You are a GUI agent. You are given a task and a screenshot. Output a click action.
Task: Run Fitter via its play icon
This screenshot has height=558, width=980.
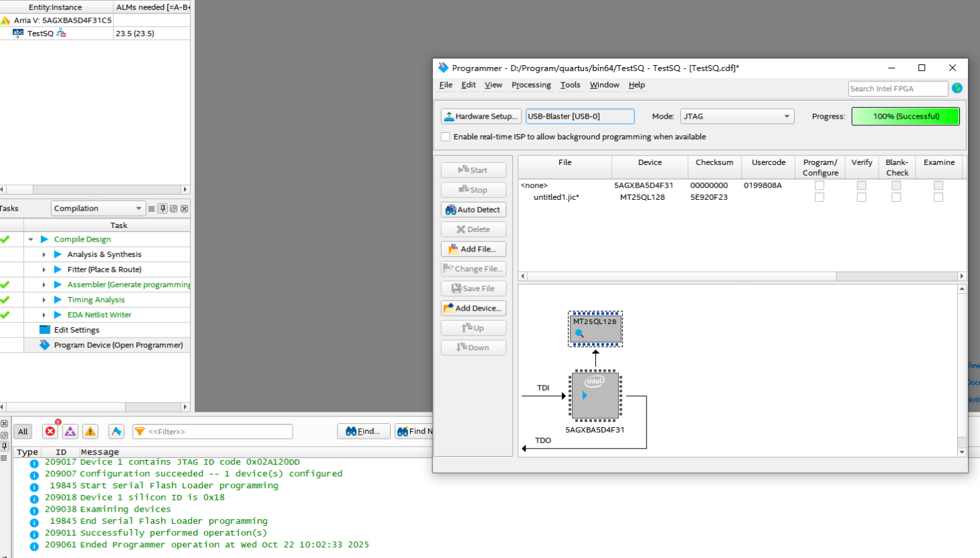click(58, 270)
